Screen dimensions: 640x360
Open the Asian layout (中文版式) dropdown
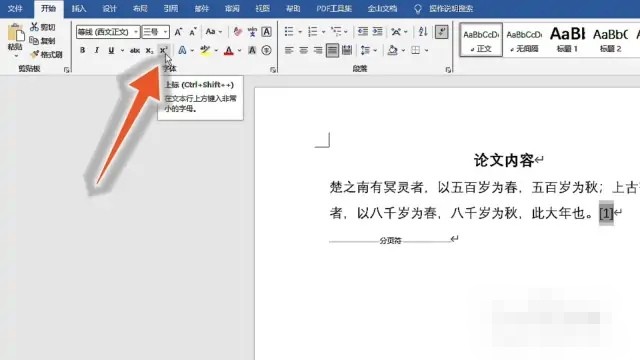pyautogui.click(x=399, y=31)
